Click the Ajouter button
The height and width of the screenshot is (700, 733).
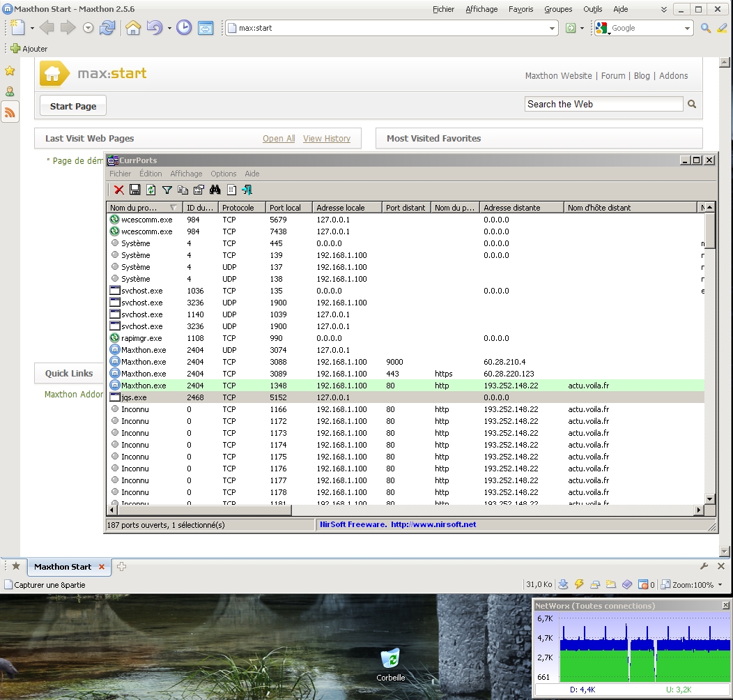[x=29, y=48]
